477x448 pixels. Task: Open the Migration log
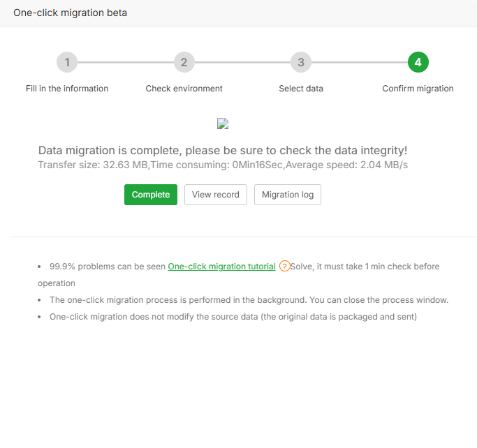point(288,195)
